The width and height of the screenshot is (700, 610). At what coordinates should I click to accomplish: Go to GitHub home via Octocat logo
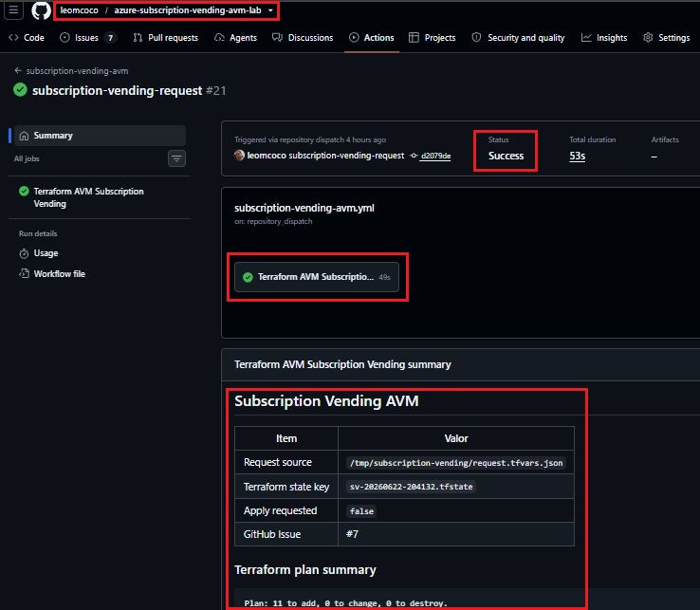(41, 10)
